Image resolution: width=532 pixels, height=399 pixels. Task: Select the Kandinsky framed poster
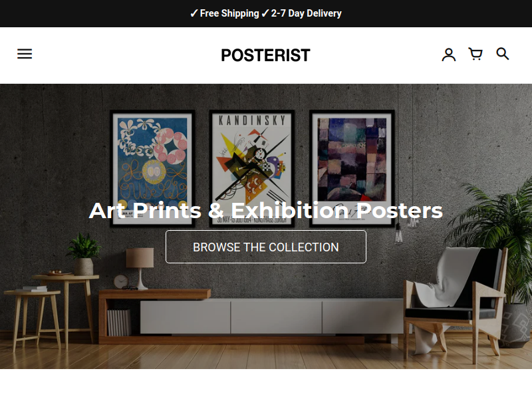pos(251,169)
